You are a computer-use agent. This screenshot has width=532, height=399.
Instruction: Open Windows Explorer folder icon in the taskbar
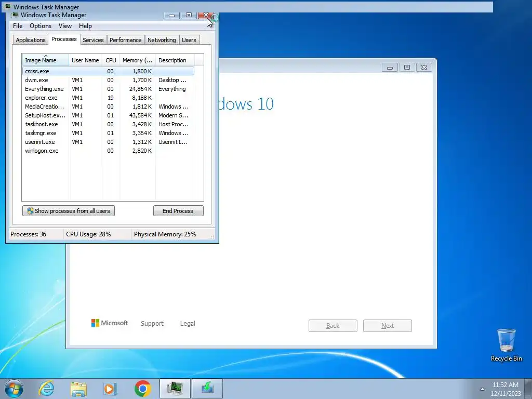point(78,389)
